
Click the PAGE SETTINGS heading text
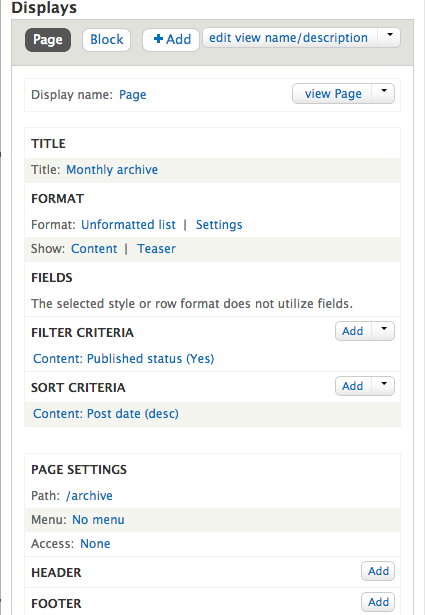click(x=79, y=469)
